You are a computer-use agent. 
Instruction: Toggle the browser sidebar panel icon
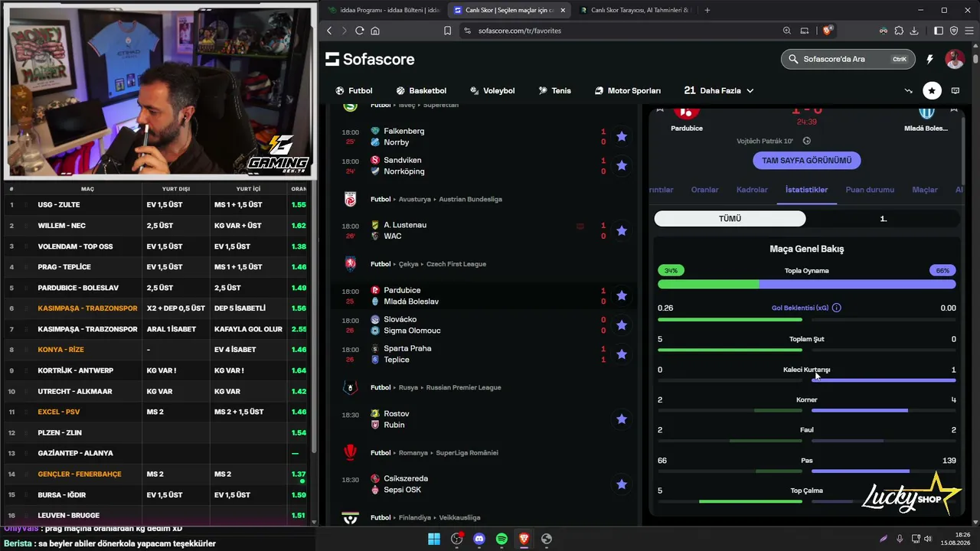tap(939, 31)
